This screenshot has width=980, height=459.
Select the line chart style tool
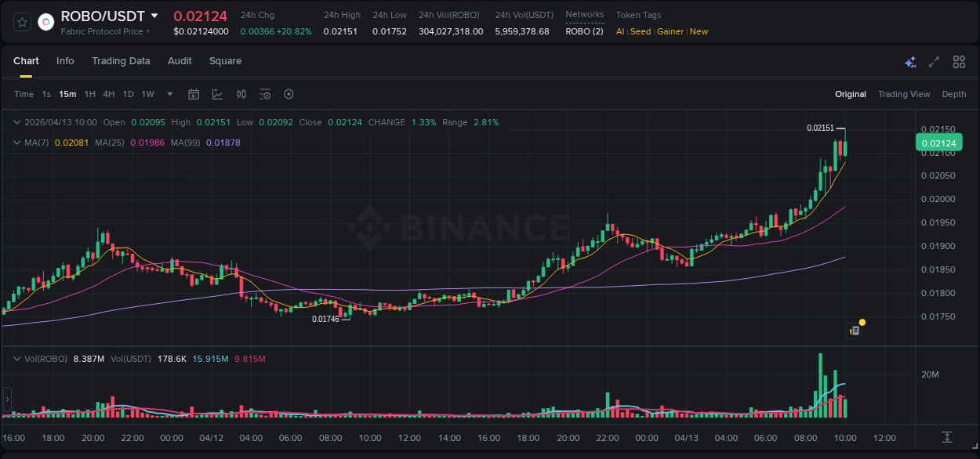point(217,94)
